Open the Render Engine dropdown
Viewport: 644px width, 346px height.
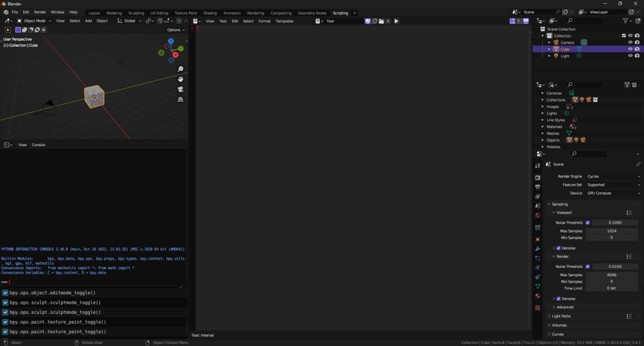[613, 176]
